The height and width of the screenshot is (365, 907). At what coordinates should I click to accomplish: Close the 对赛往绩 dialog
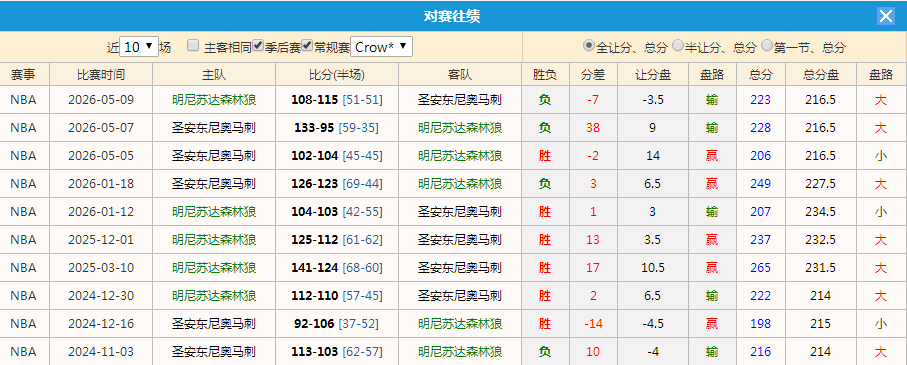pos(886,16)
